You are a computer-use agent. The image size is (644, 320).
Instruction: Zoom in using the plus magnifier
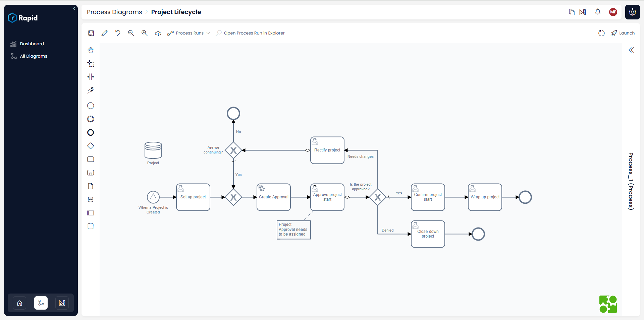coord(145,33)
